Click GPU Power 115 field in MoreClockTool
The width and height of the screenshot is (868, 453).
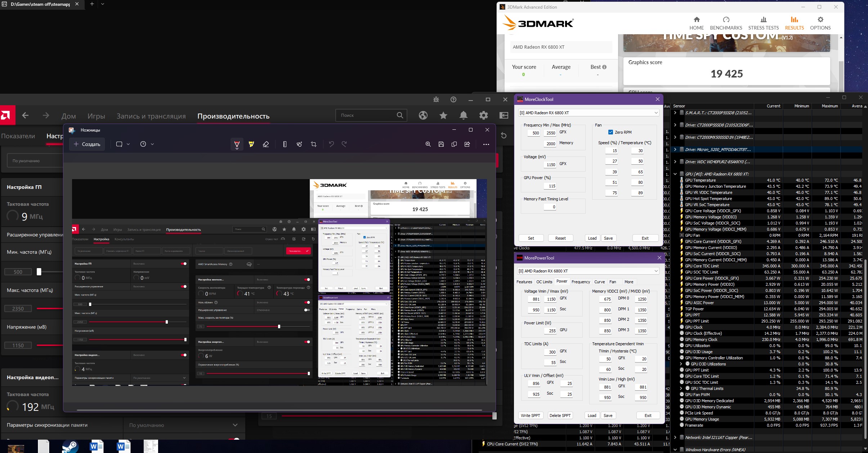[550, 186]
